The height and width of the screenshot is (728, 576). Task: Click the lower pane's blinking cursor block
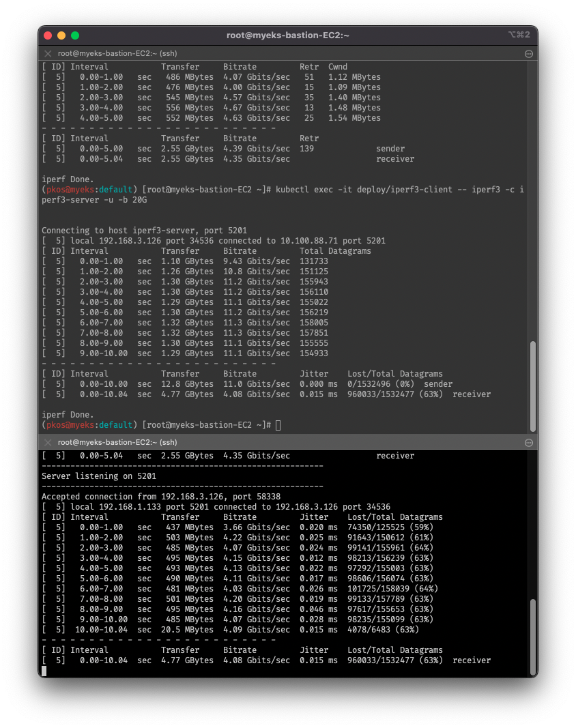pyautogui.click(x=44, y=671)
